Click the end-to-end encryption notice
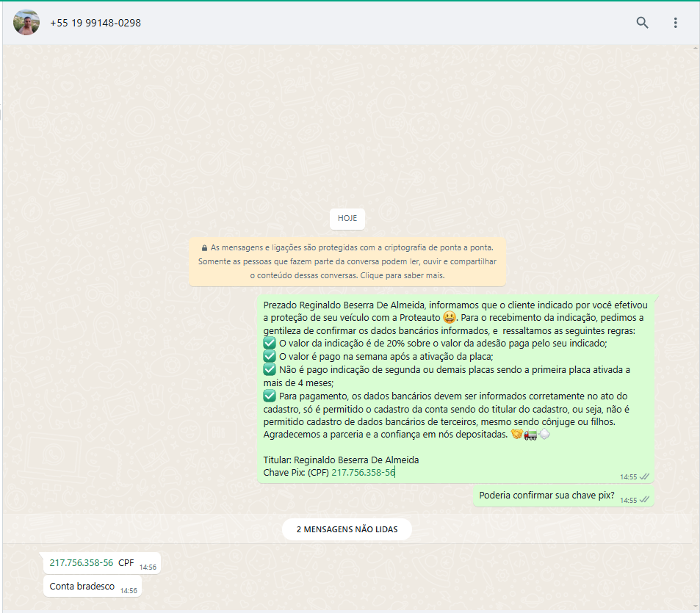700x613 pixels. point(347,261)
